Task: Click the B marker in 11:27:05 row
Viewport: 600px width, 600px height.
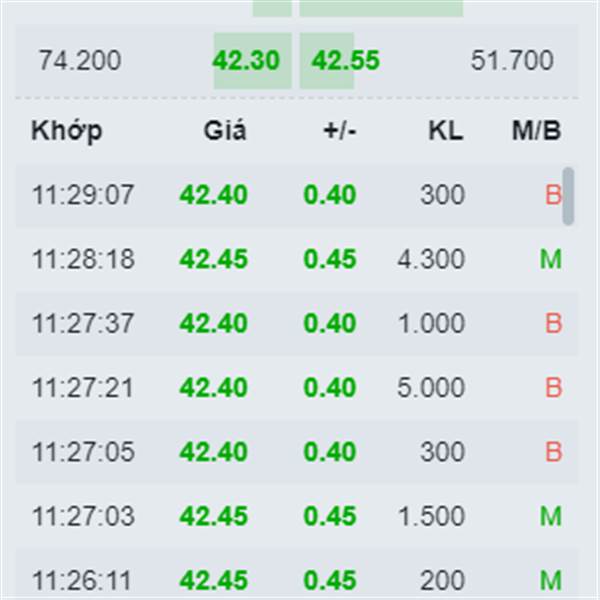Action: click(554, 452)
